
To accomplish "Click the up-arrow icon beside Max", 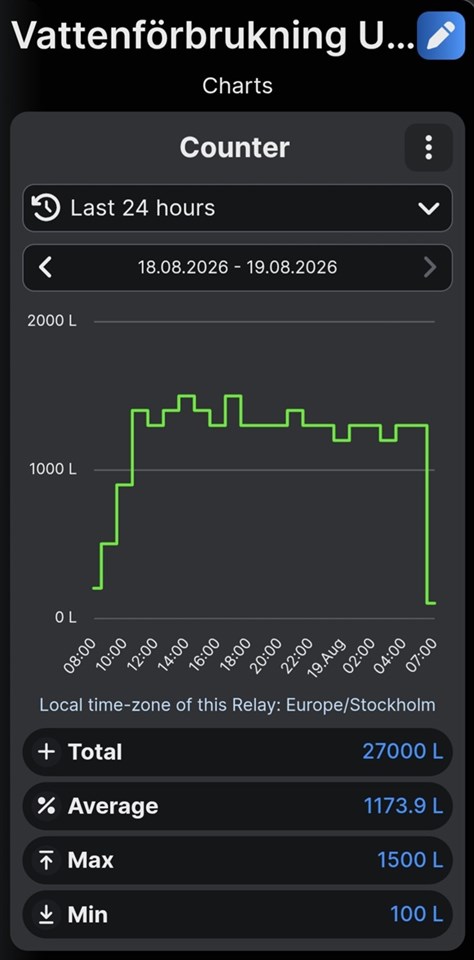I will [x=47, y=860].
